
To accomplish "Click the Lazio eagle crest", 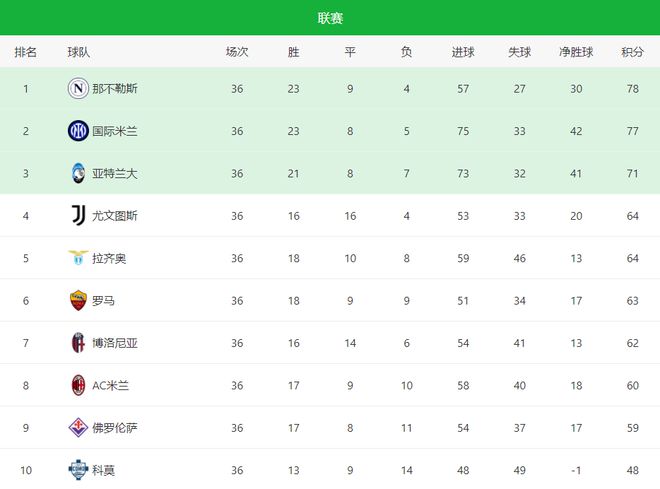I will click(x=78, y=258).
